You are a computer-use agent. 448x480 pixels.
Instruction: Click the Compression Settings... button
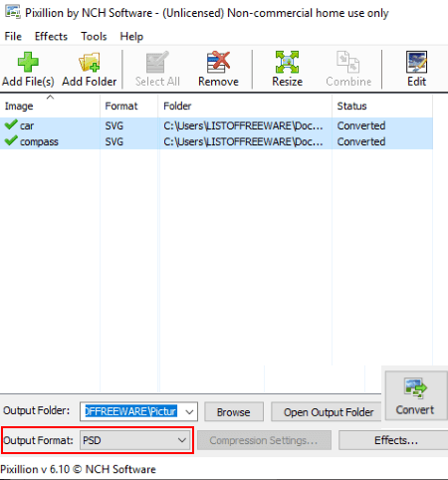tap(264, 440)
